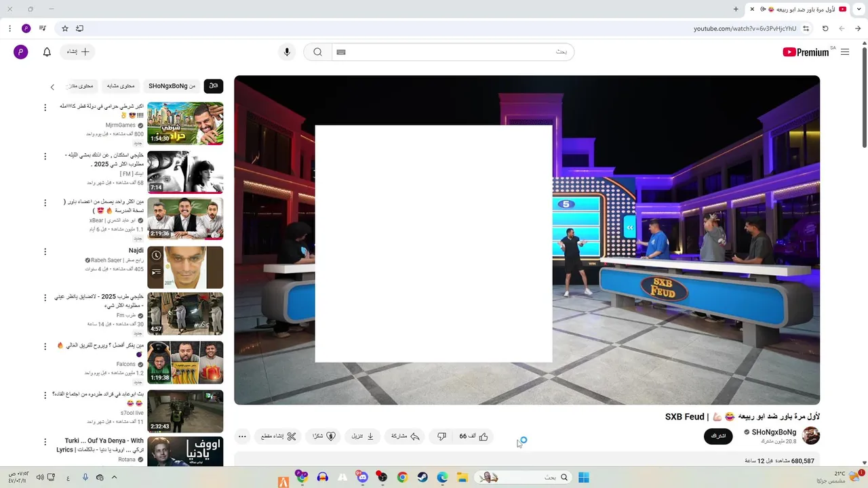Viewport: 868px width, 488px height.
Task: Open volume control in system tray
Action: point(40,477)
